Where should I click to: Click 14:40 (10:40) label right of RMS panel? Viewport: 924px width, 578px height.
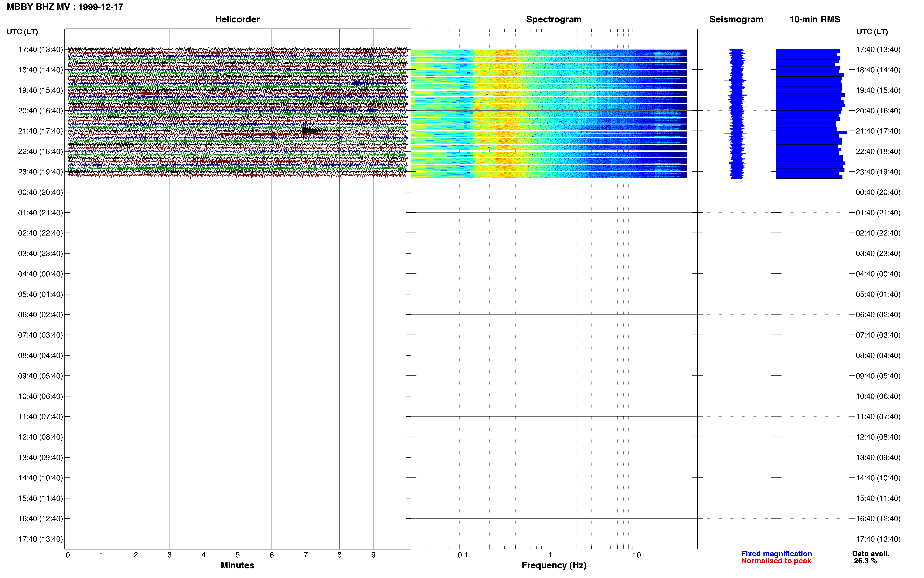tap(878, 478)
